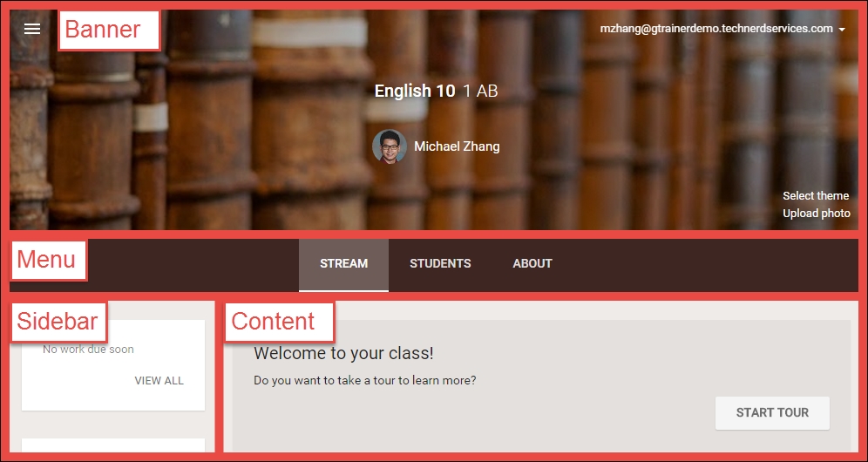Click the Upload photo link

pos(816,214)
